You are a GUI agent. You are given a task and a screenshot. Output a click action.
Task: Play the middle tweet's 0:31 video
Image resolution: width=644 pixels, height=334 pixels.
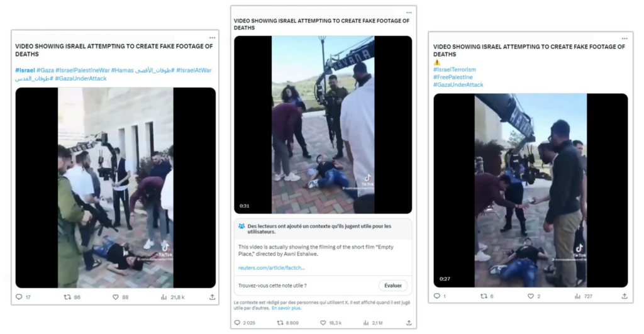click(323, 125)
